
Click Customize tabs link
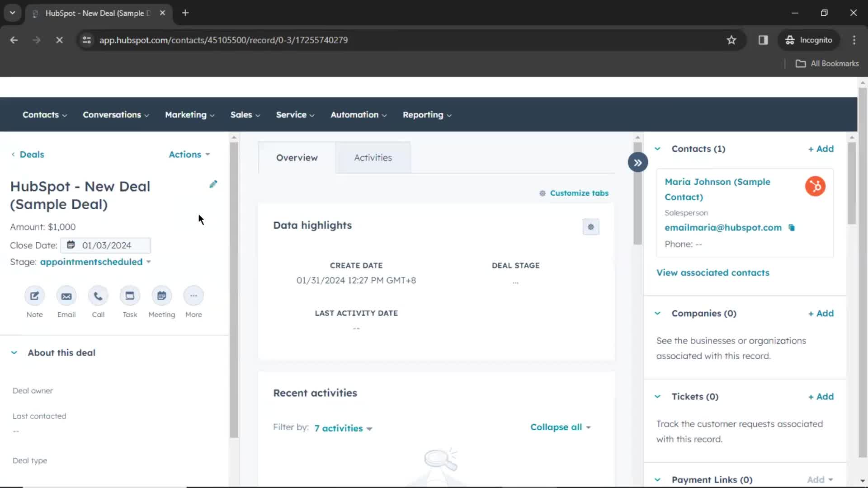point(574,193)
